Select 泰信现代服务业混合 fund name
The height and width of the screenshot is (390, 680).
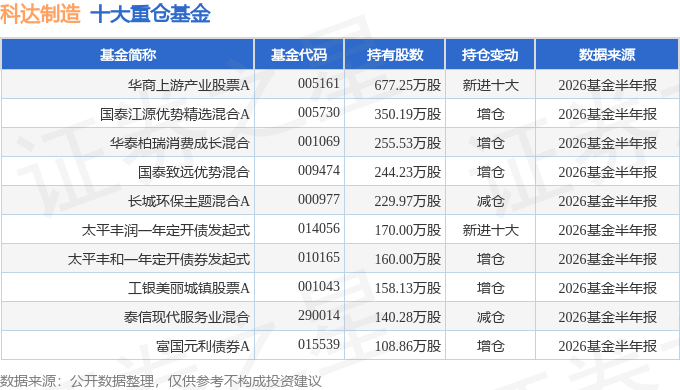[x=186, y=317]
